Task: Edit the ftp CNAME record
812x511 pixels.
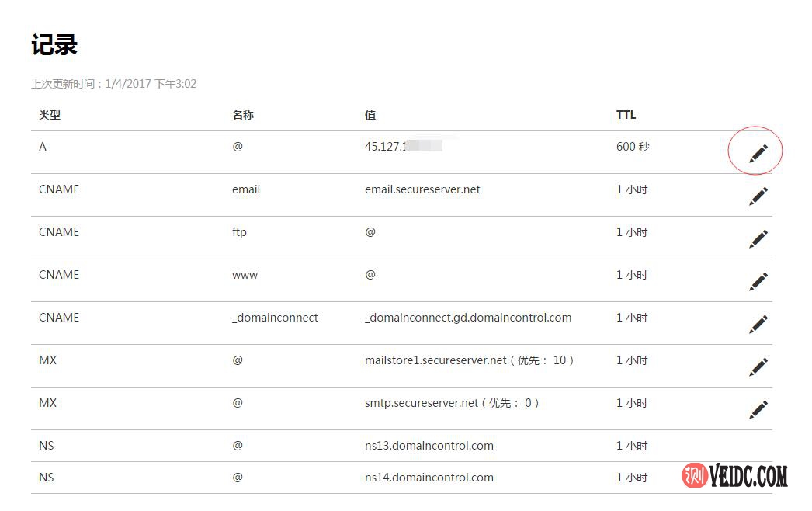Action: (758, 239)
